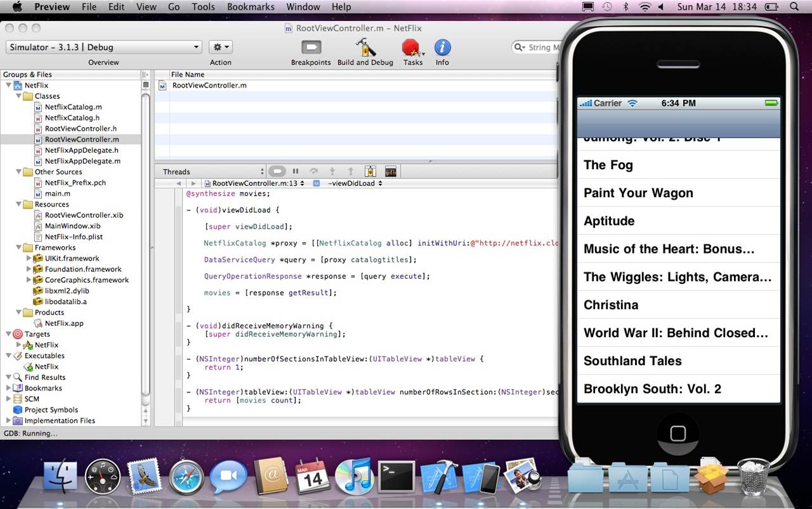Open the Threads popup selector

click(x=211, y=171)
